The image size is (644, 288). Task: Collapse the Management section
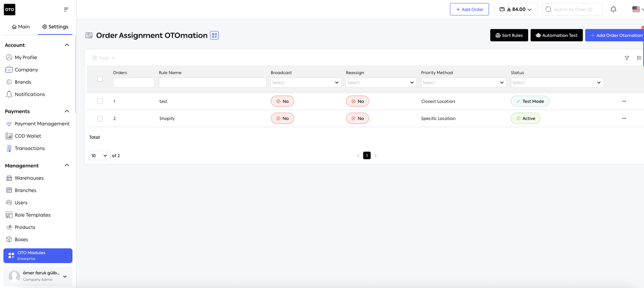point(67,165)
